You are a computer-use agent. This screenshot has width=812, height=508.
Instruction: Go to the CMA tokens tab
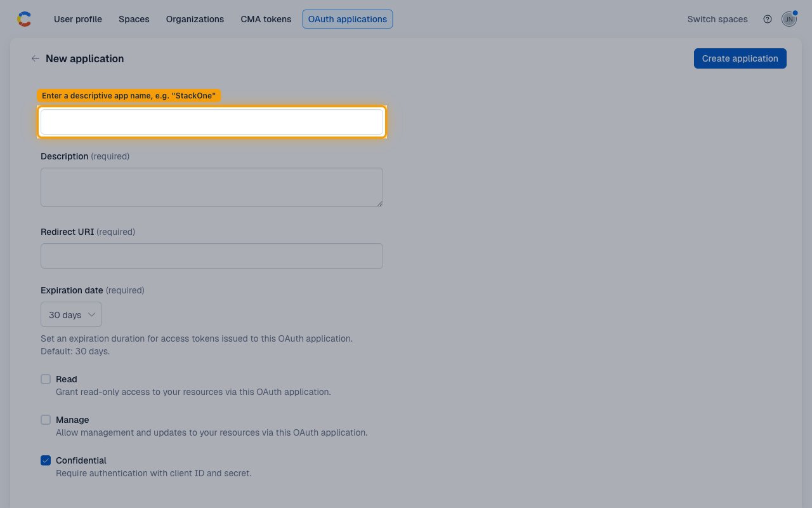[x=266, y=19]
